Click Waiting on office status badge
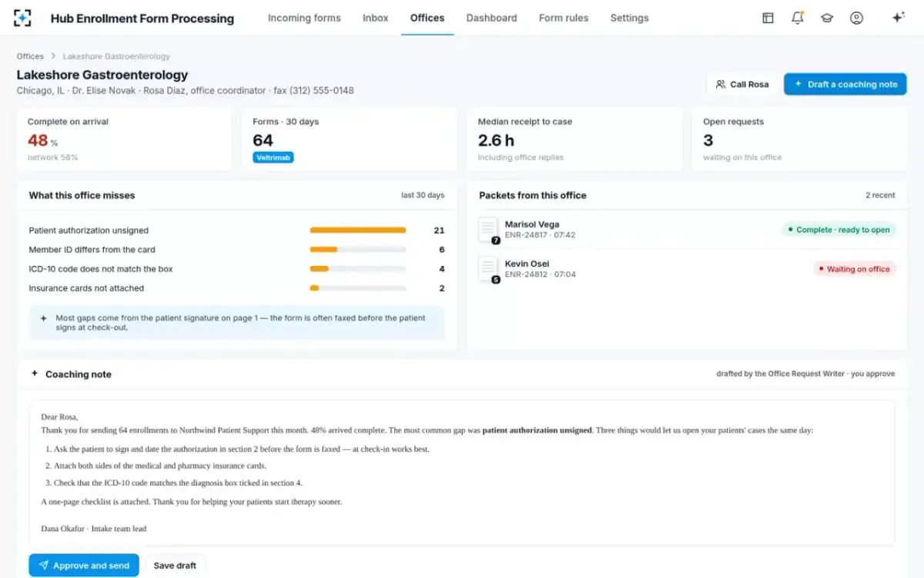 point(855,269)
